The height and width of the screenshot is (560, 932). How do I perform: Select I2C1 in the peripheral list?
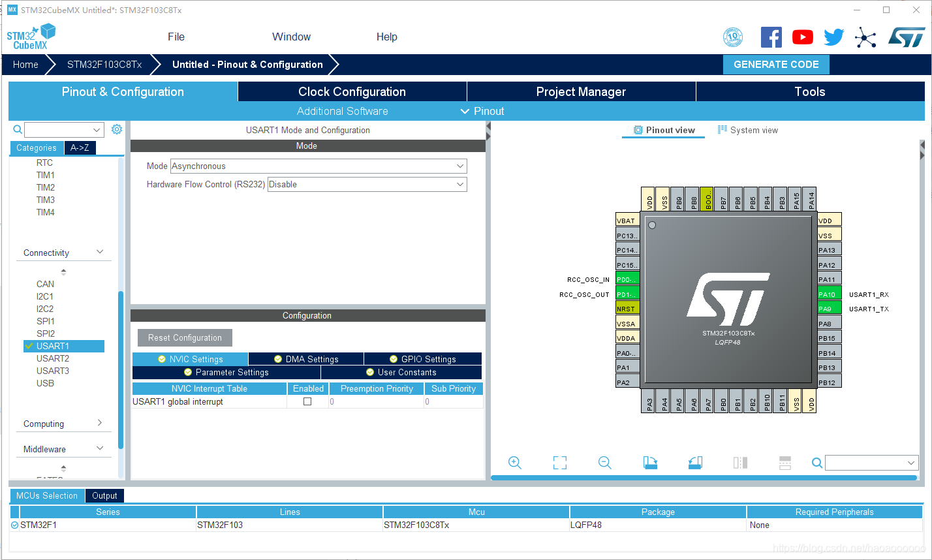(x=45, y=296)
